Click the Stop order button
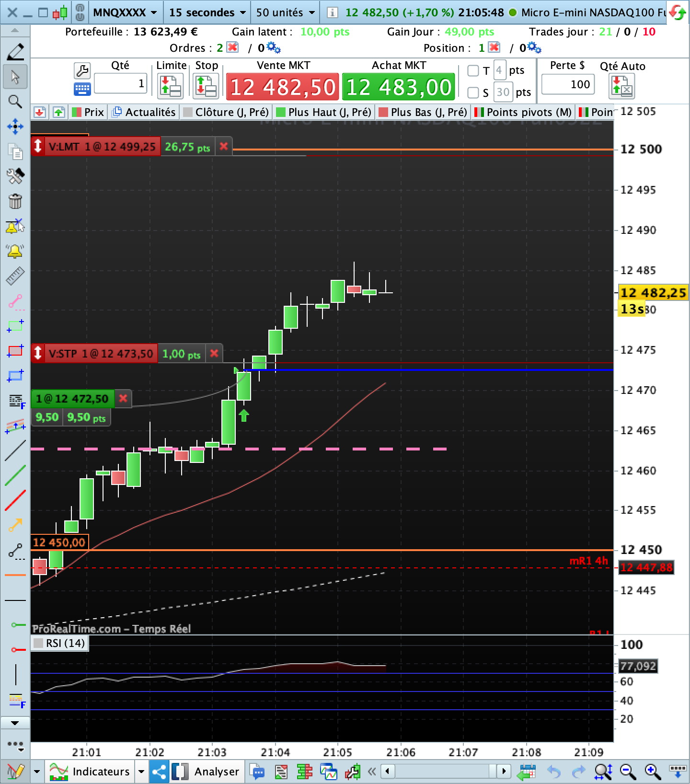Image resolution: width=690 pixels, height=784 pixels. [207, 86]
